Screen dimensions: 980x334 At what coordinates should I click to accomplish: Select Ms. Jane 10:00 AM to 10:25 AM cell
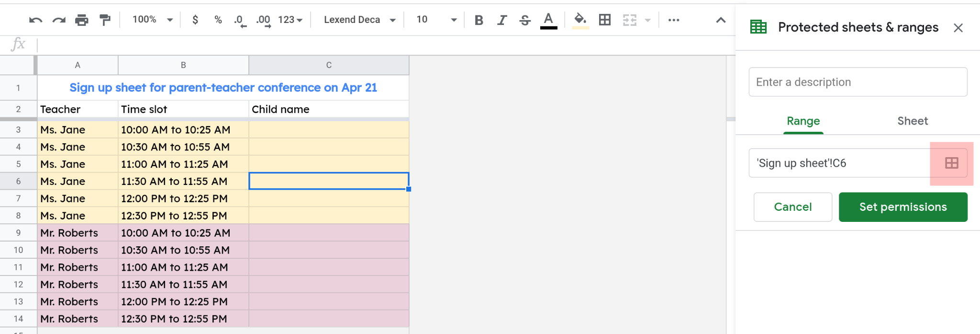click(183, 130)
